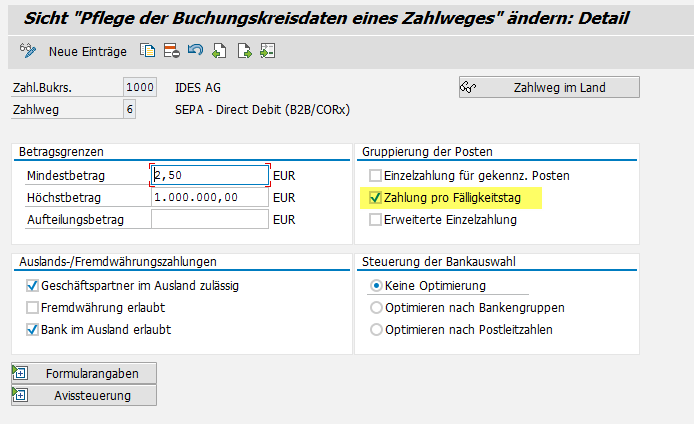Click the Copy As icon in toolbar
694x424 pixels.
[x=148, y=51]
